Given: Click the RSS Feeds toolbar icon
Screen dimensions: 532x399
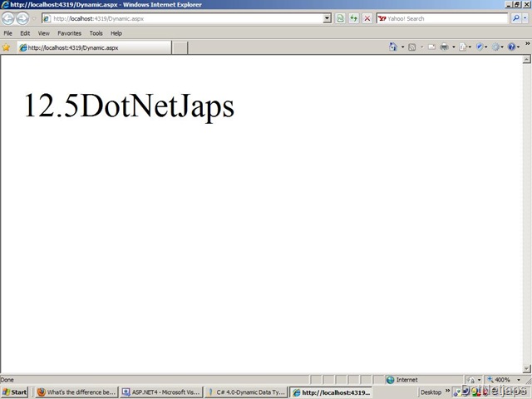Looking at the screenshot, I should click(412, 47).
